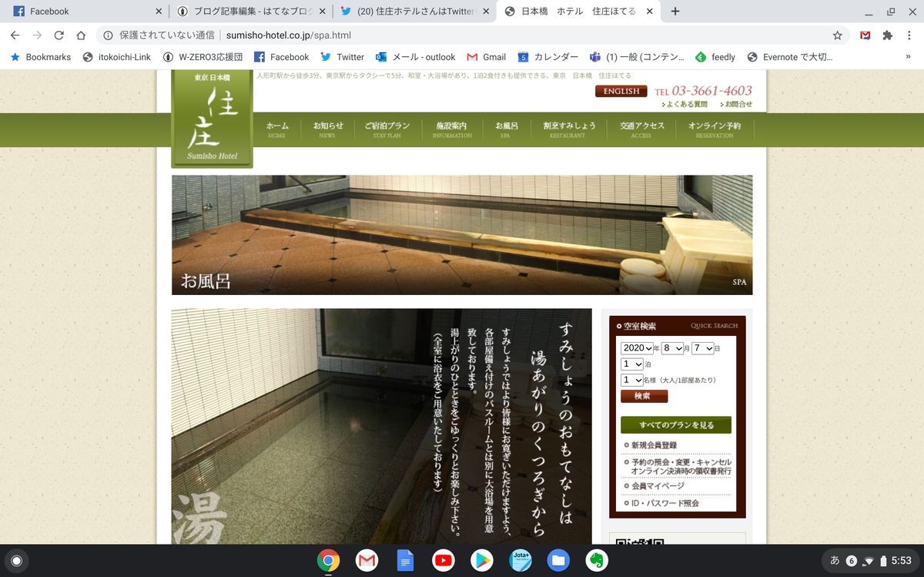Close the Facebook tab
924x577 pixels.
point(159,12)
